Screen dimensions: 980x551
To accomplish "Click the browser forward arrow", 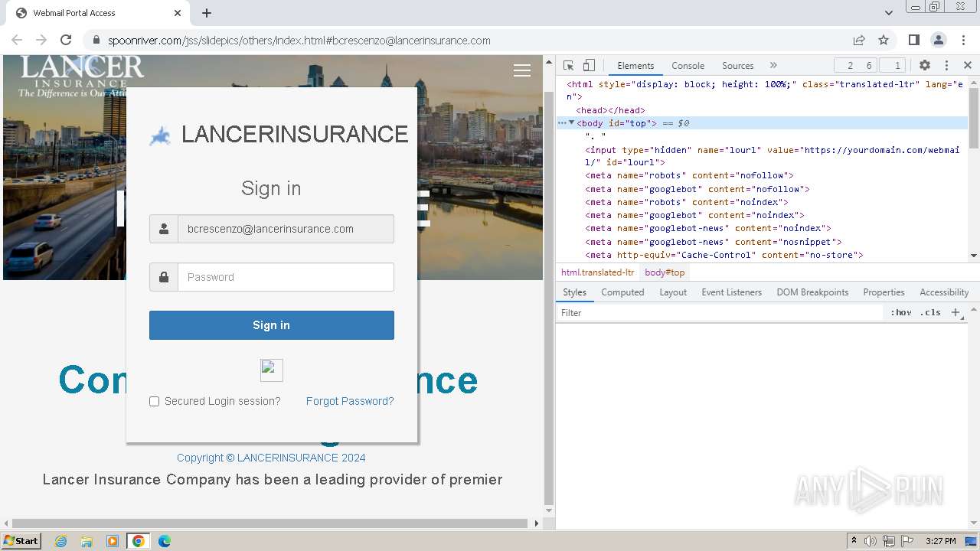I will [41, 40].
